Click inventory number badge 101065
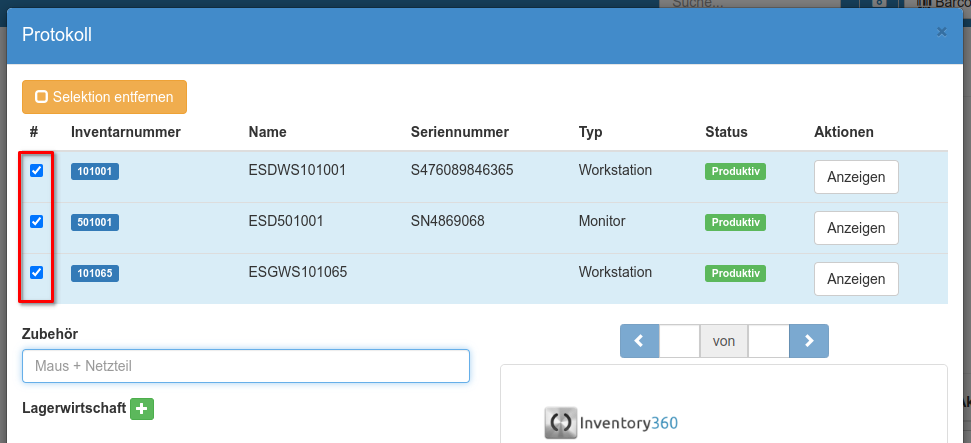This screenshot has width=971, height=443. (x=95, y=273)
